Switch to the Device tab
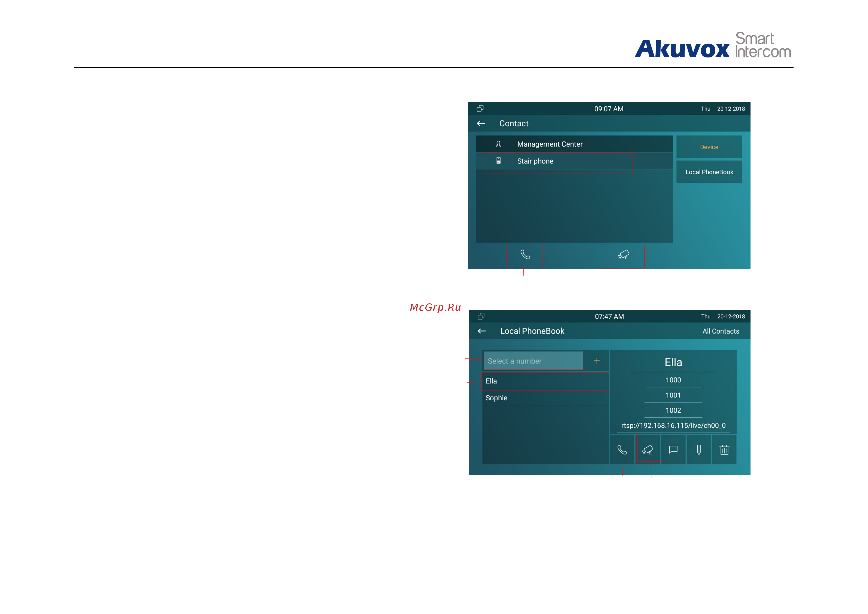 709,147
